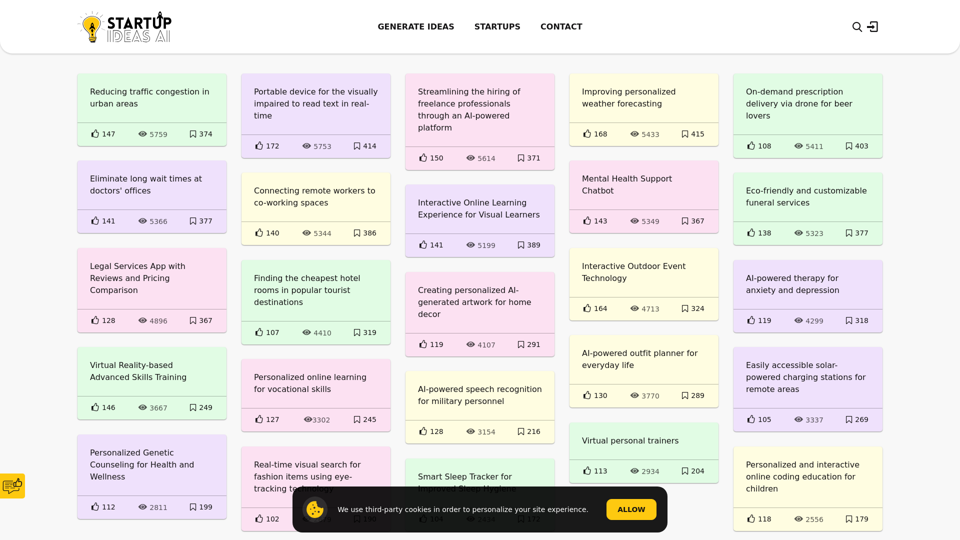Screen dimensions: 960x540
Task: Bookmark the freelance professionals hiring idea
Action: 521,158
